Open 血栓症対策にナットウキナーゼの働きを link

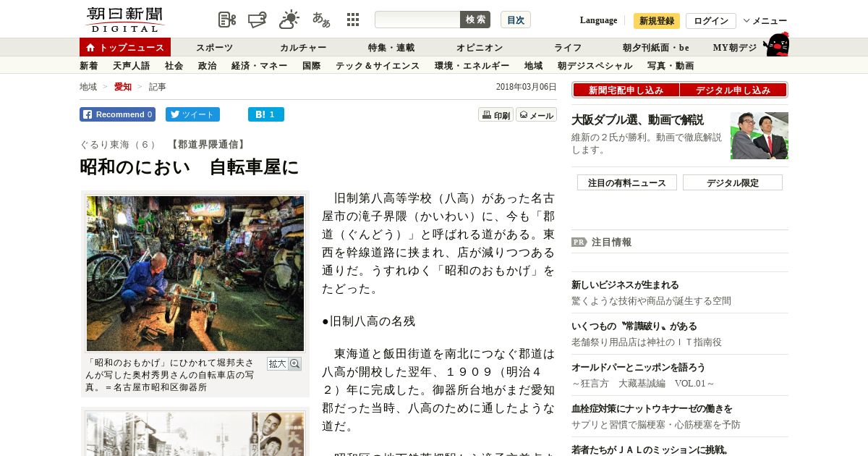652,409
